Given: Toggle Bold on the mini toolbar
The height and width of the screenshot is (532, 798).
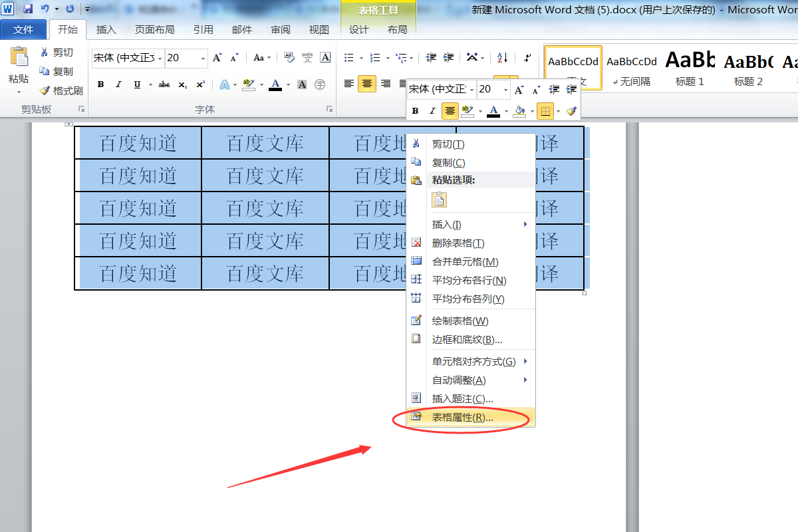Looking at the screenshot, I should [x=416, y=111].
